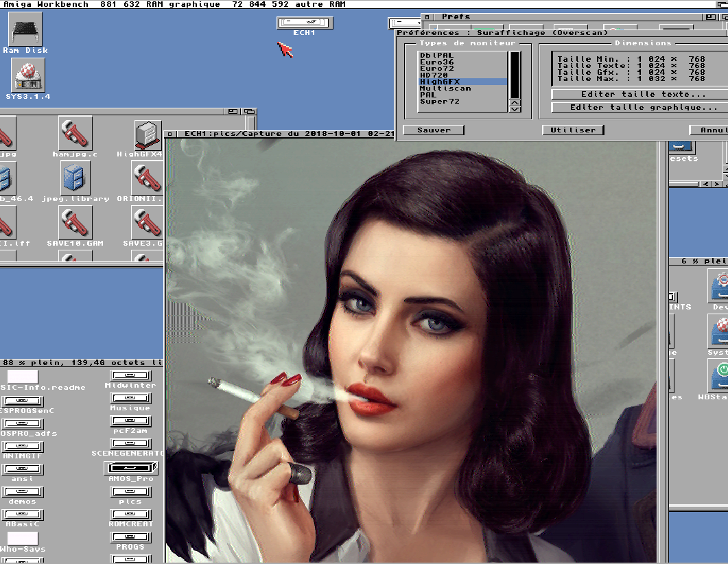
Task: Open the SYS3.1.4 disk icon
Action: (28, 75)
